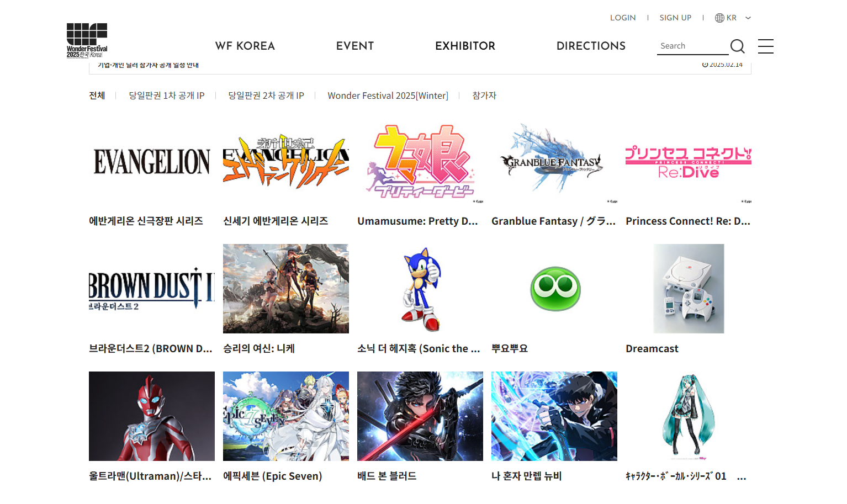Select the 참가자 filter tab
847x504 pixels.
[484, 96]
